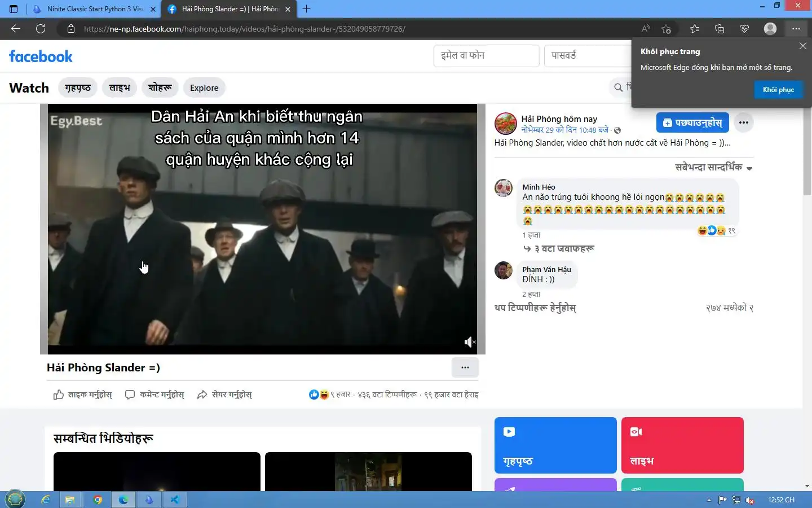Click commenter name Minh Héo

click(x=539, y=187)
